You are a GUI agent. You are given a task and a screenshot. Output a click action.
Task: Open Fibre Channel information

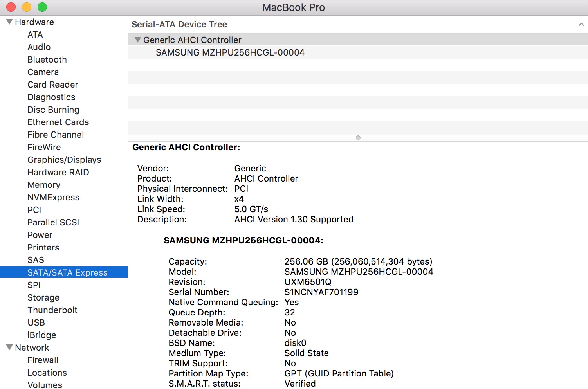coord(56,135)
